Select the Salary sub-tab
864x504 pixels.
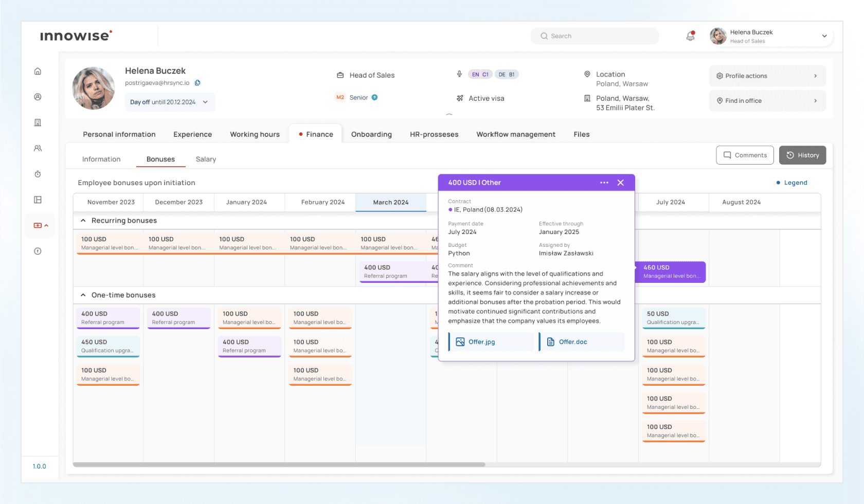click(206, 159)
